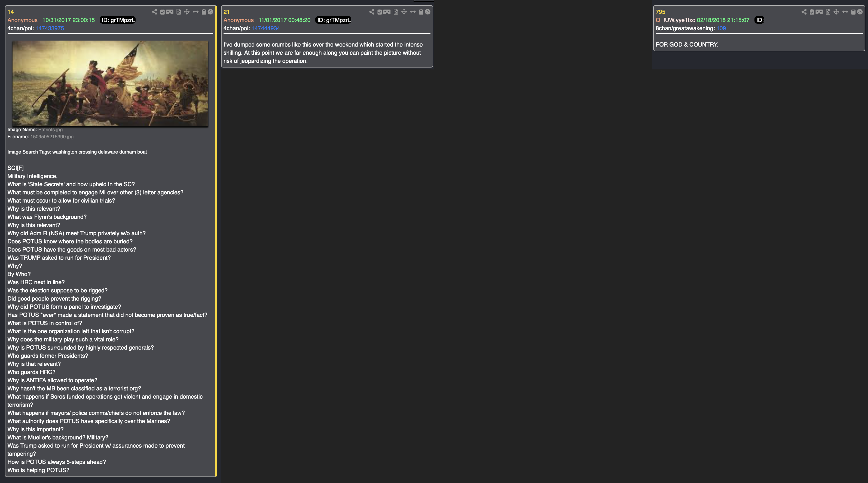Click the plain clipboard icon on post 795
Viewport: 868px width, 483px height.
[x=854, y=12]
